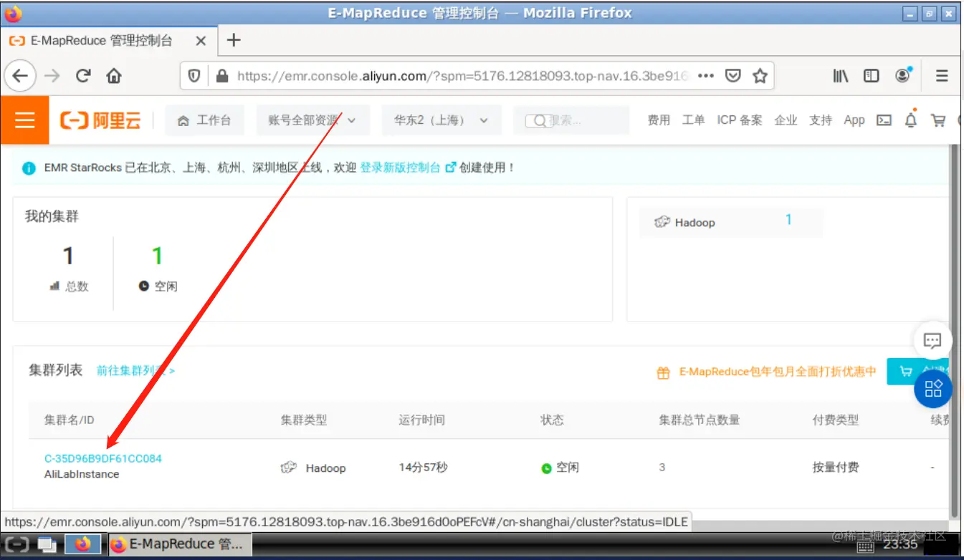964x560 pixels.
Task: Click the AliLabInstance cluster name
Action: coord(82,474)
